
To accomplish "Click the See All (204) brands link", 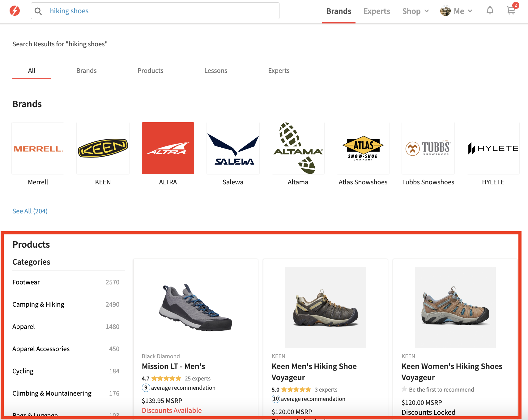I will coord(30,211).
